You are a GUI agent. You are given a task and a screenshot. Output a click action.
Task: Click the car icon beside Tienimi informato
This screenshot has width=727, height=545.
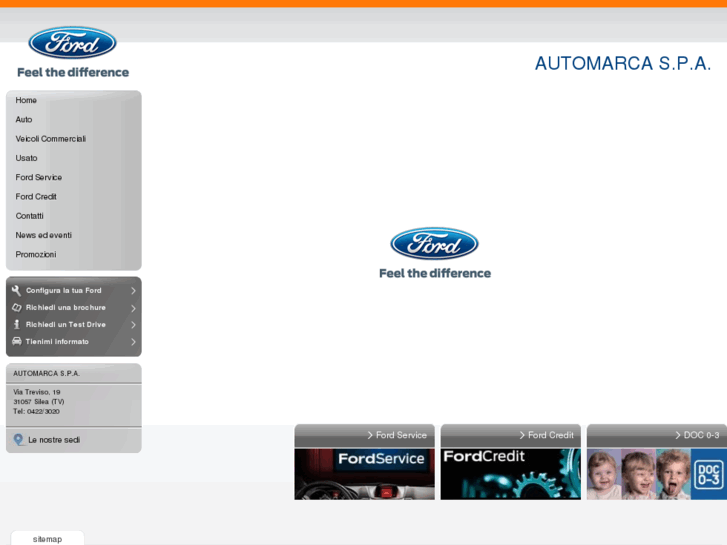[17, 341]
